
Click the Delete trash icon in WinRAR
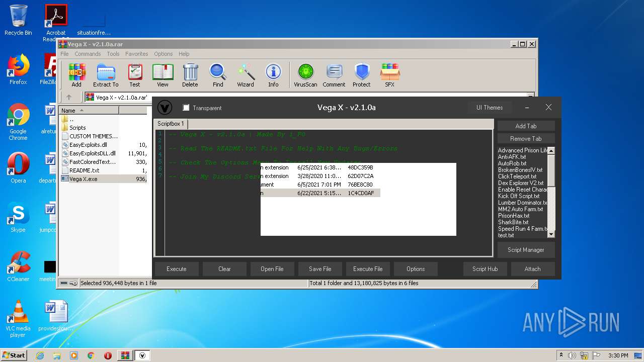(x=190, y=75)
